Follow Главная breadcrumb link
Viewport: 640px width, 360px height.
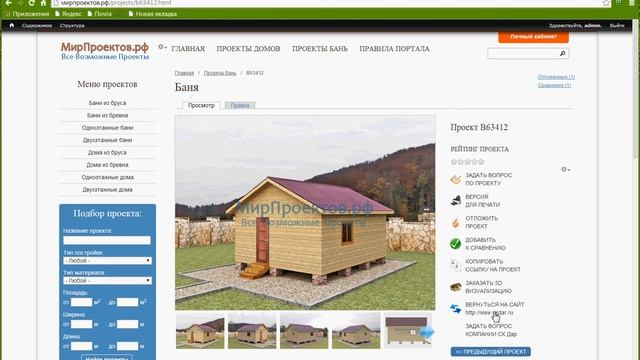pyautogui.click(x=184, y=73)
